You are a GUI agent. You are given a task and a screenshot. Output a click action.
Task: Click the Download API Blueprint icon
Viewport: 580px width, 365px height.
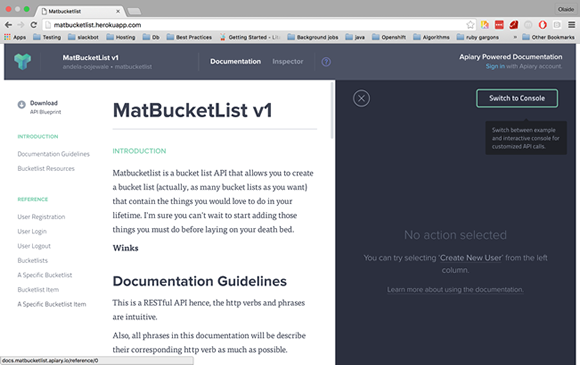(21, 105)
